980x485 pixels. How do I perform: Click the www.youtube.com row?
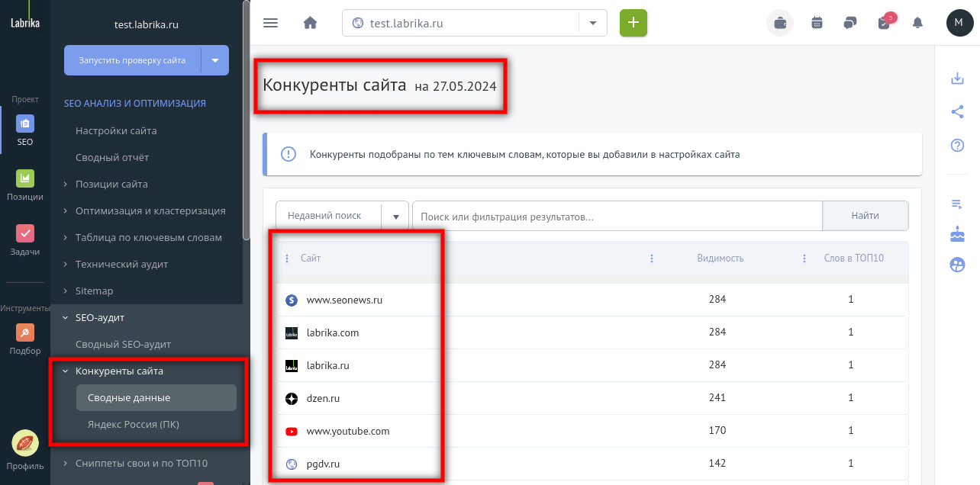592,432
